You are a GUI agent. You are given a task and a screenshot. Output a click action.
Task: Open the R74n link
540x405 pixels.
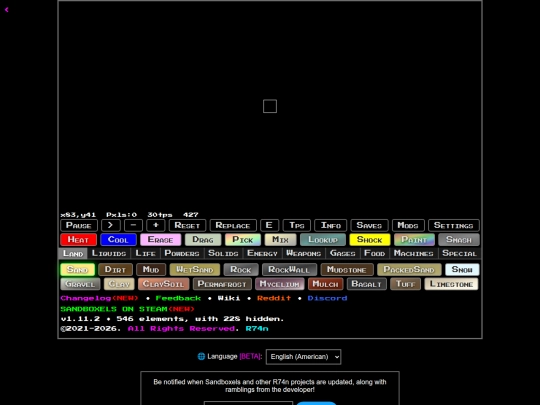(257, 329)
